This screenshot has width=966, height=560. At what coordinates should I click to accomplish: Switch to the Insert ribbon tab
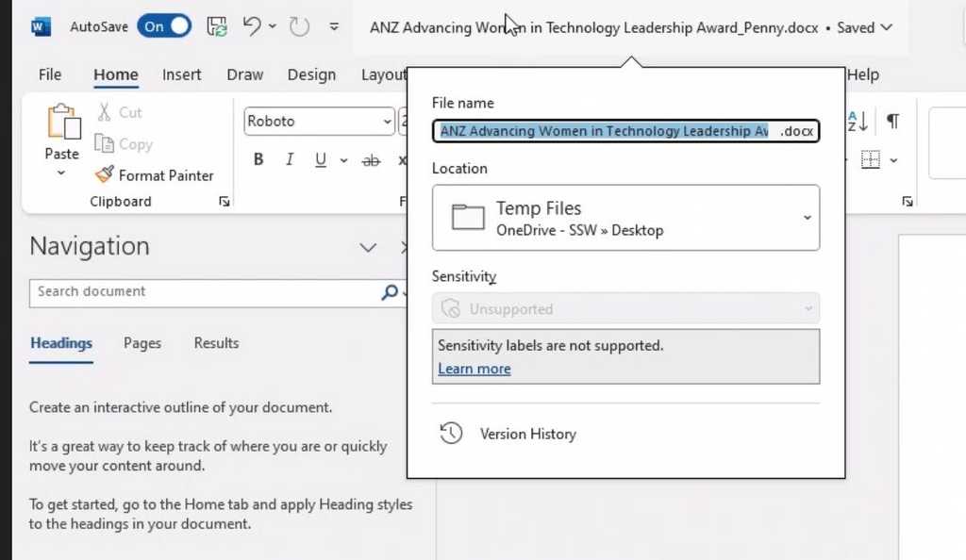tap(181, 74)
